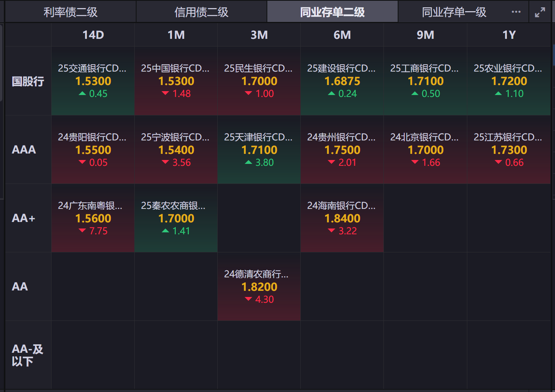This screenshot has height=392, width=555.
Task: Open the 25建设银行CD cell
Action: click(x=342, y=81)
